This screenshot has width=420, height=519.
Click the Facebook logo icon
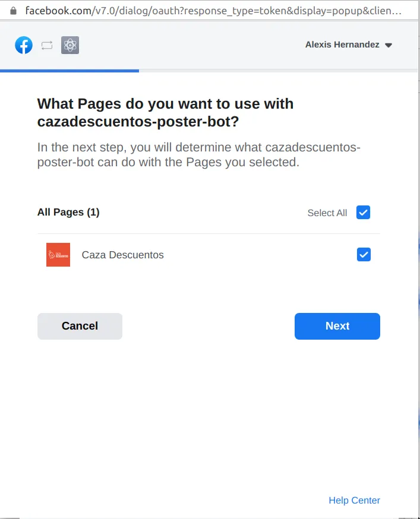24,45
